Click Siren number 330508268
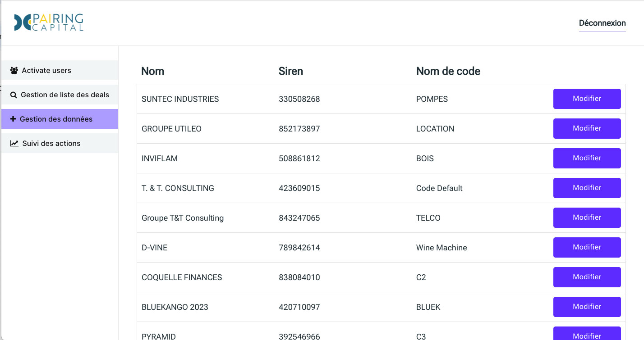The width and height of the screenshot is (644, 340). [299, 99]
